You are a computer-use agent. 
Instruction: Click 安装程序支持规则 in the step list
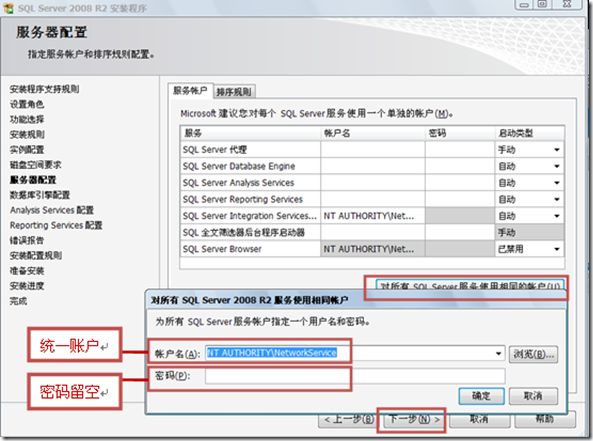pos(44,89)
